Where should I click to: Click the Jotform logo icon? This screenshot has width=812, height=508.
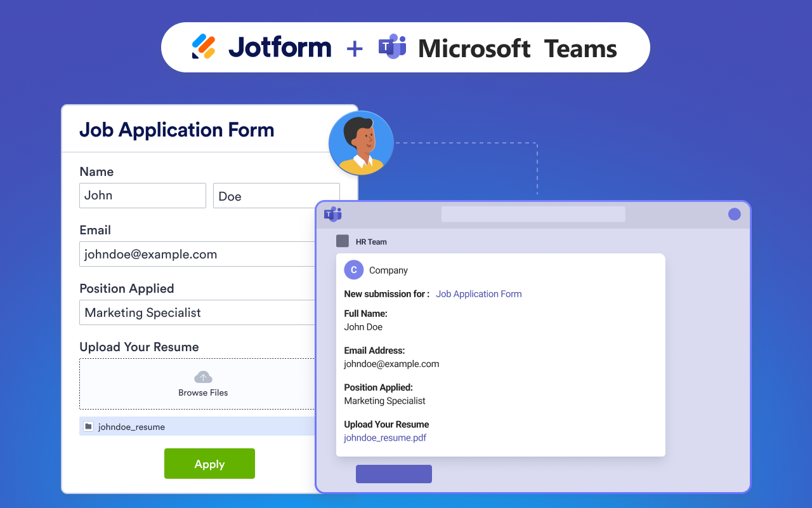(x=204, y=47)
